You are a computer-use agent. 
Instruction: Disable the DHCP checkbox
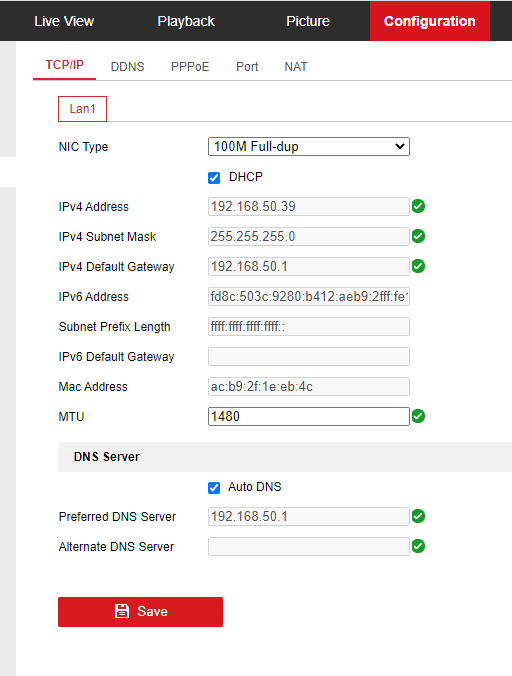pyautogui.click(x=214, y=178)
